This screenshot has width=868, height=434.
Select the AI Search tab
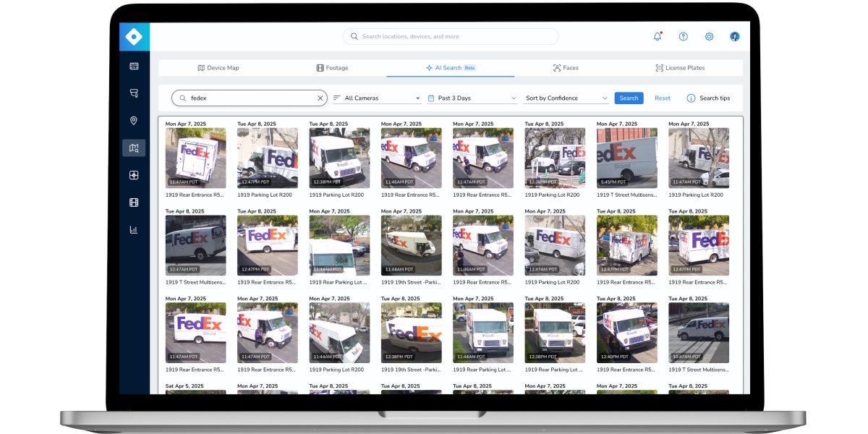(x=450, y=68)
